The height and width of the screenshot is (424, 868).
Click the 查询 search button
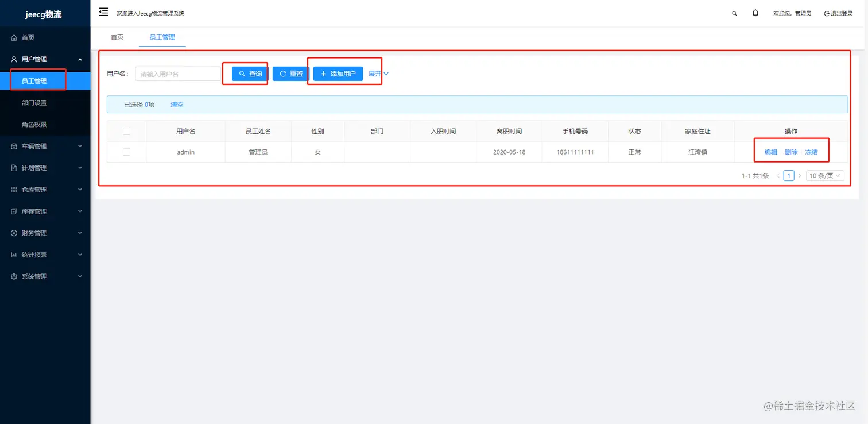pos(250,74)
